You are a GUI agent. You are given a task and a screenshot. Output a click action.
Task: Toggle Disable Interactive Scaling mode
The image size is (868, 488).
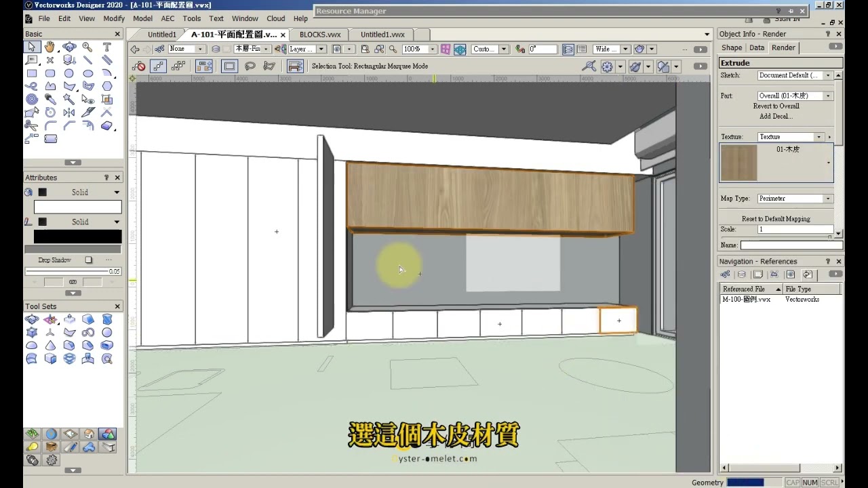point(139,66)
